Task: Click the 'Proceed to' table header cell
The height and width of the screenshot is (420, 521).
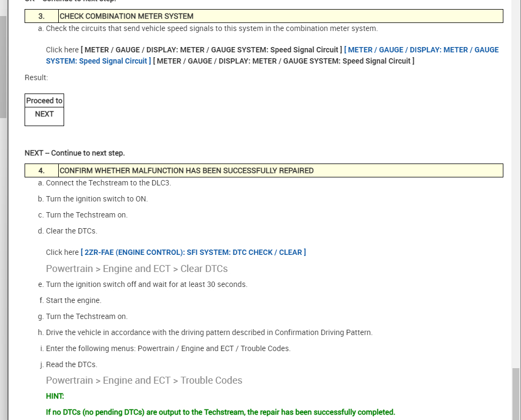Action: 44,100
